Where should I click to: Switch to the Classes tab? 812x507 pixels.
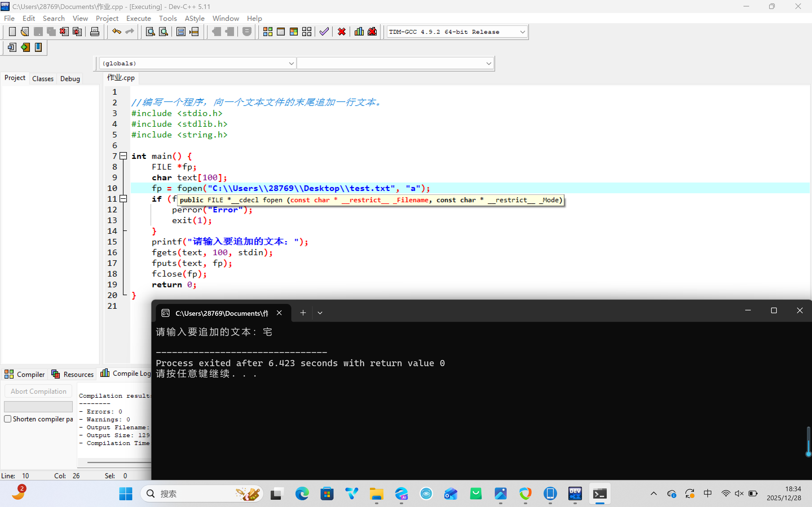43,79
